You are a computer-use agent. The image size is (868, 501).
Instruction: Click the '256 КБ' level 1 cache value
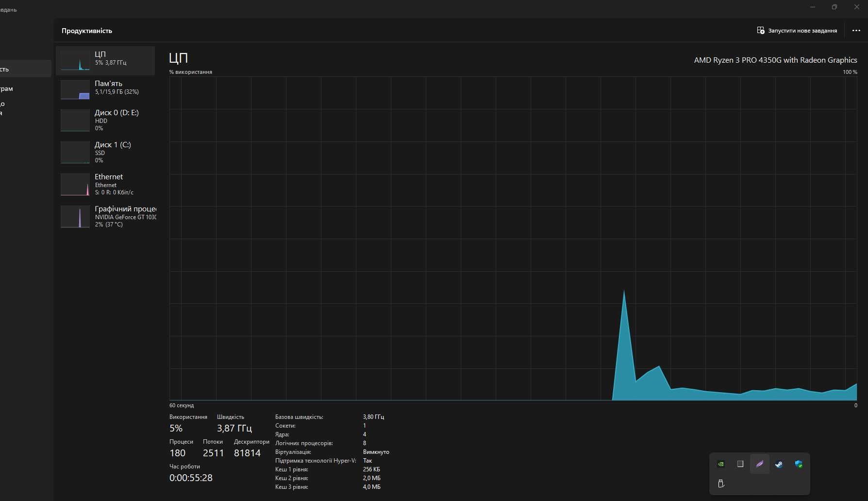tap(371, 469)
